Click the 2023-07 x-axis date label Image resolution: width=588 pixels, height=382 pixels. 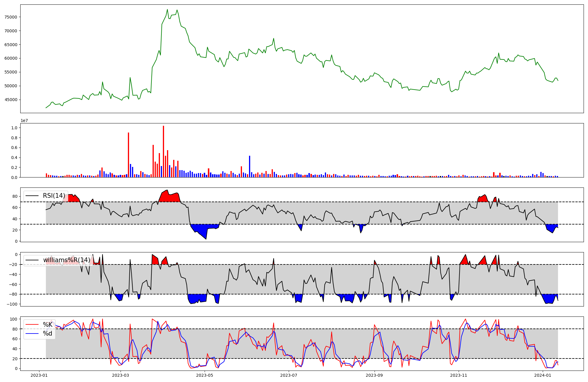pos(289,375)
